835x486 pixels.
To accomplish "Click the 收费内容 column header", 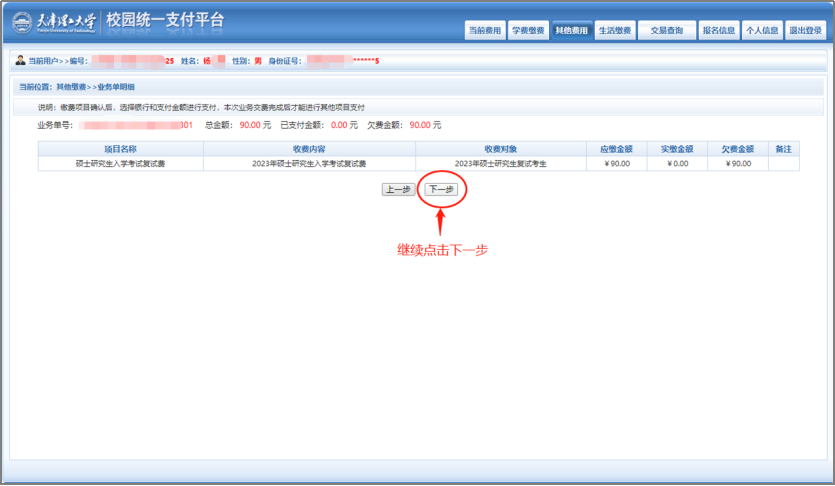I will pos(309,149).
